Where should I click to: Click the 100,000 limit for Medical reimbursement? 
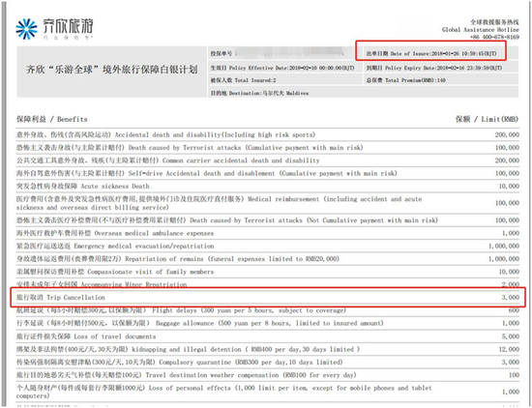507,203
